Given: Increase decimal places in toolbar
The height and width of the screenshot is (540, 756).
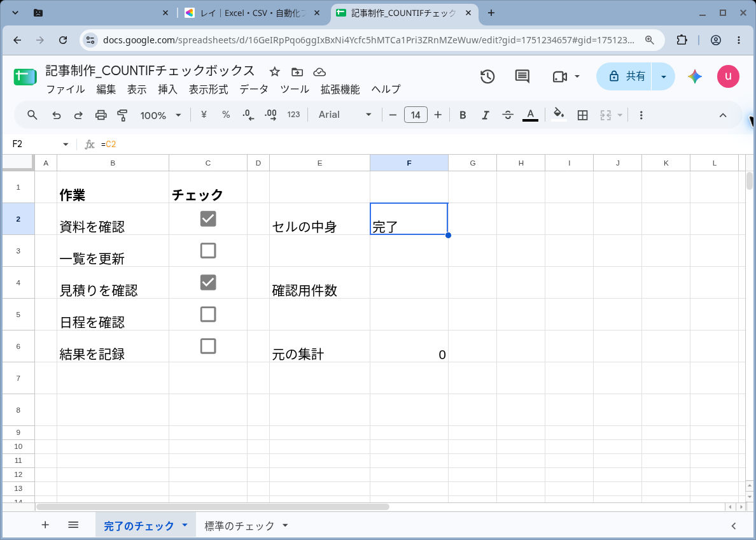Looking at the screenshot, I should (270, 115).
